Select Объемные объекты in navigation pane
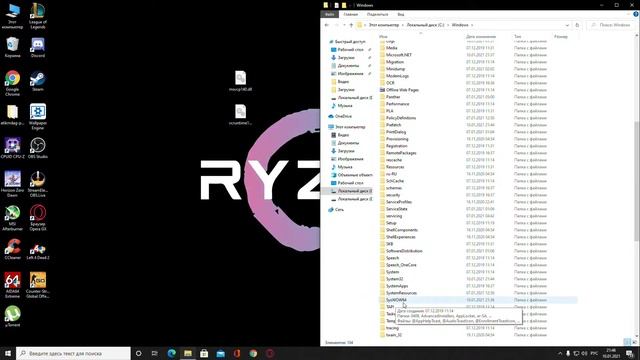This screenshot has height=360, width=640. (354, 175)
